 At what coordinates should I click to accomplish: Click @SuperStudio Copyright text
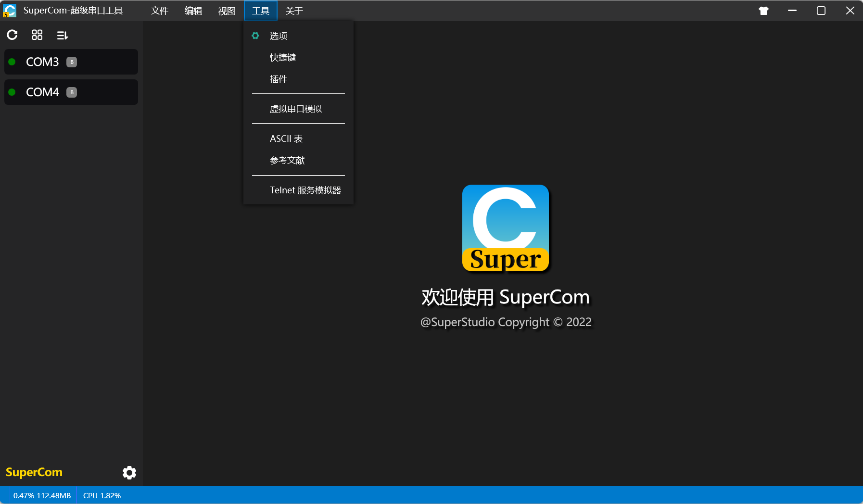pos(506,322)
